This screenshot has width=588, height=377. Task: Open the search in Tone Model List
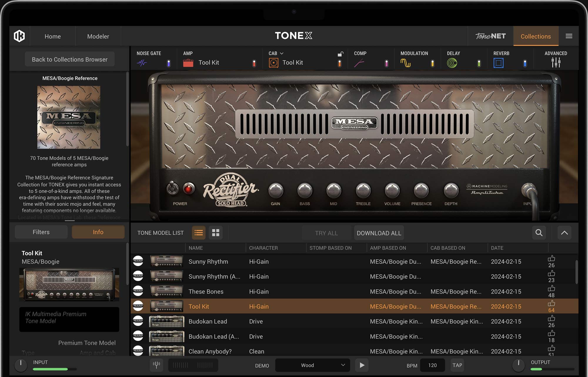point(539,233)
